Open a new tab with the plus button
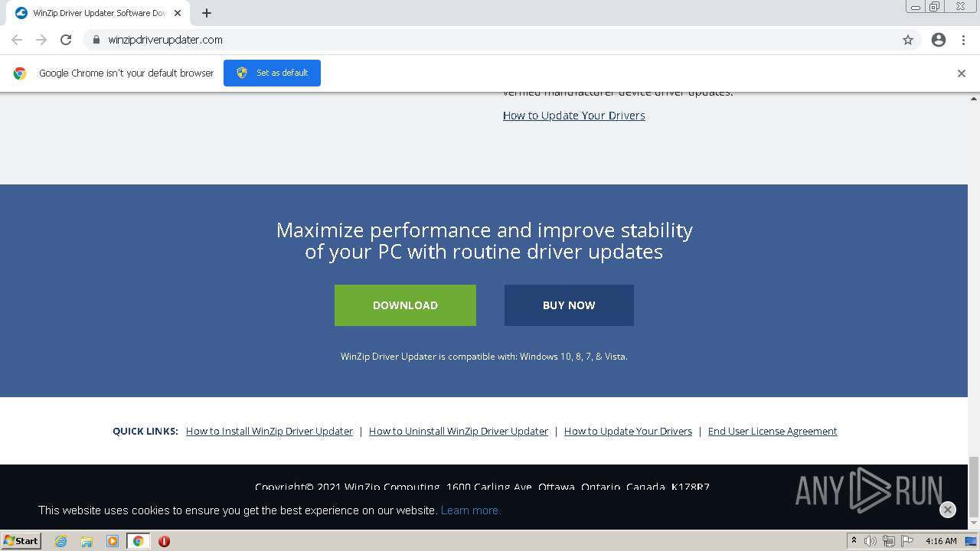 pyautogui.click(x=207, y=13)
